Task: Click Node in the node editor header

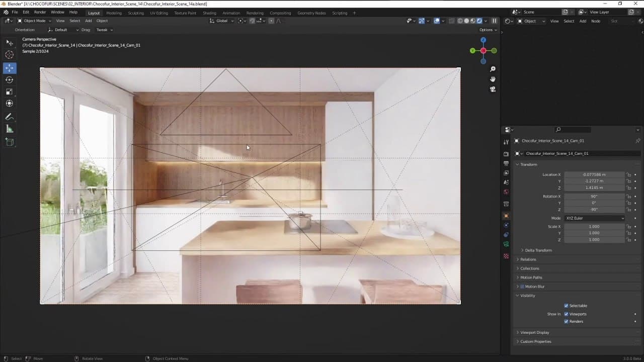Action: (596, 21)
